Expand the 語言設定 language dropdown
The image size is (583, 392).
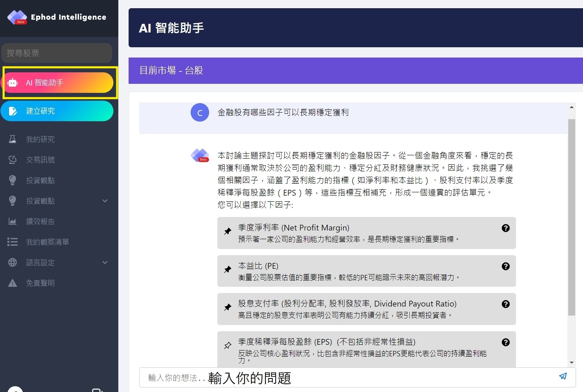105,263
